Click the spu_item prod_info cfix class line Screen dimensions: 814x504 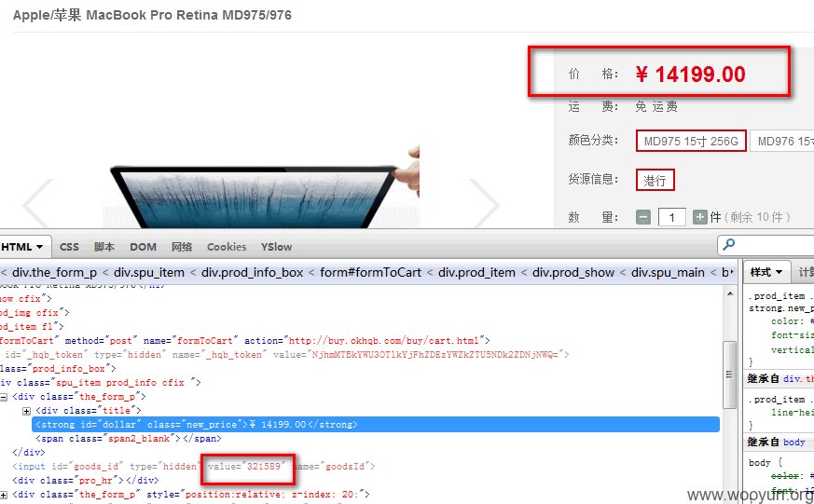pos(101,383)
